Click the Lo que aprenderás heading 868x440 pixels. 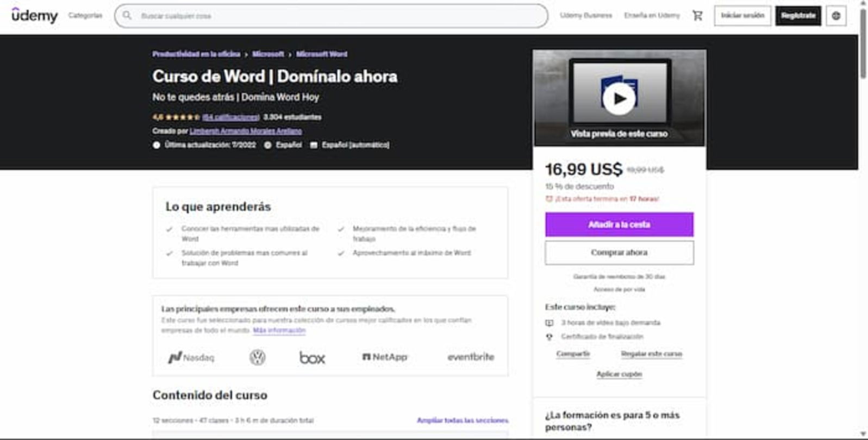click(218, 207)
